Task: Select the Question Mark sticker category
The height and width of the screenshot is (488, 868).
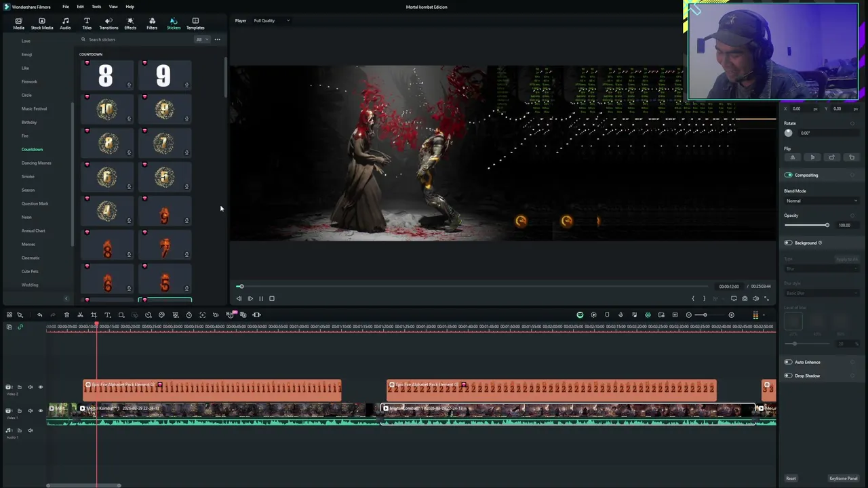Action: point(35,203)
